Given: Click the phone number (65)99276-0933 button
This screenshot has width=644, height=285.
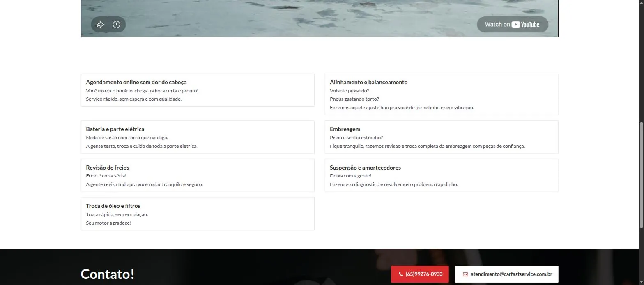Looking at the screenshot, I should 420,274.
